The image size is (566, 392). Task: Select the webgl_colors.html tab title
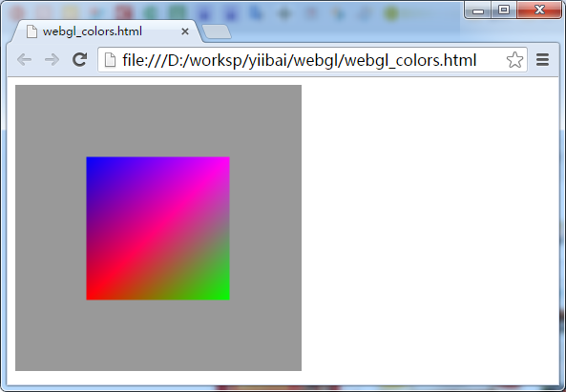93,31
